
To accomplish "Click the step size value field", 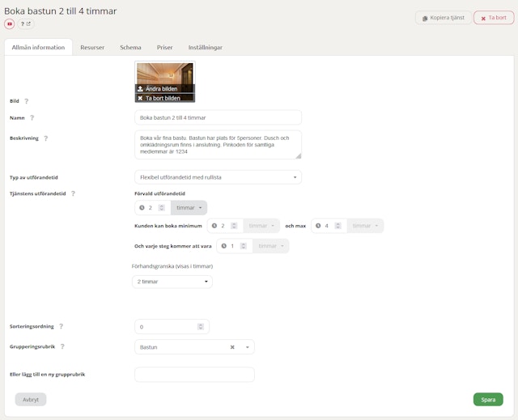I will point(232,246).
